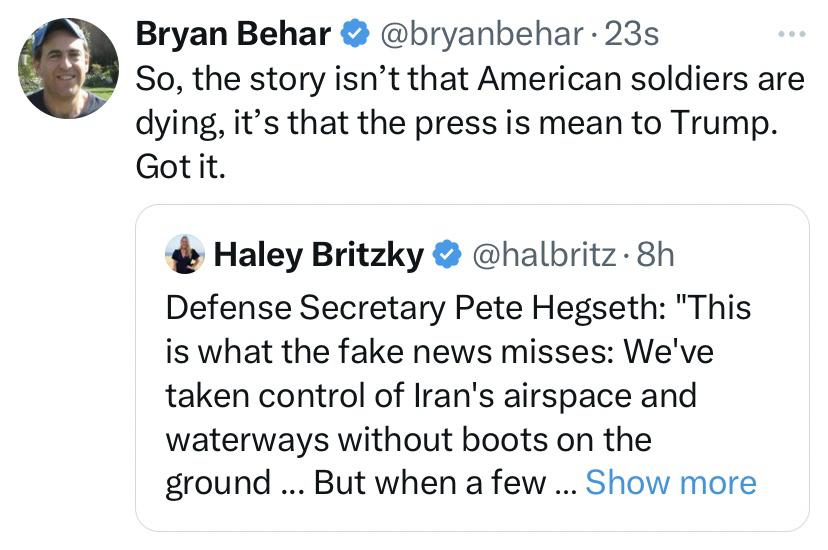This screenshot has height=550, width=828.
Task: Open the 23s timestamp link
Action: (x=632, y=34)
